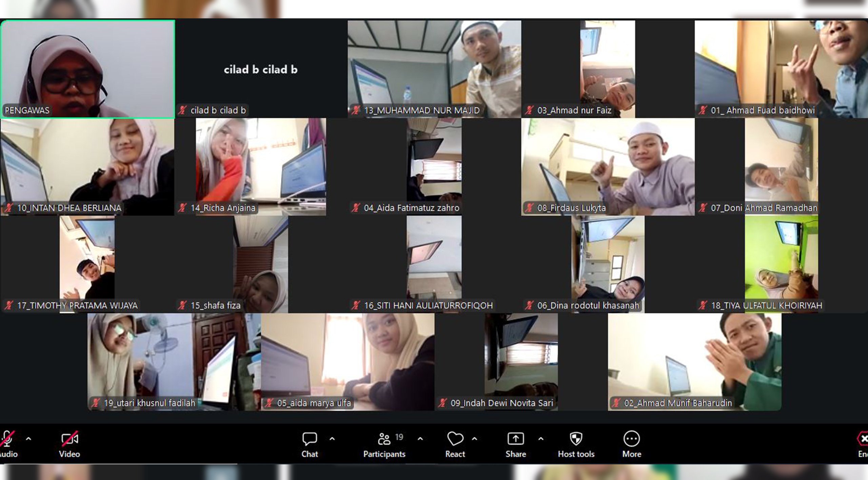Expand reactions arrow next to React
868x480 pixels.
click(x=474, y=439)
